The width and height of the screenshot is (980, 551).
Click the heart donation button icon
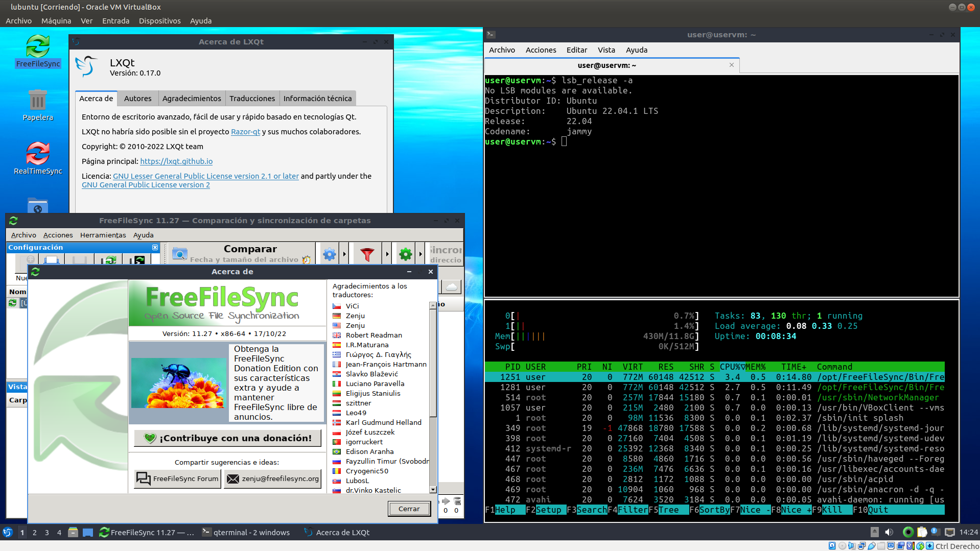tap(150, 438)
